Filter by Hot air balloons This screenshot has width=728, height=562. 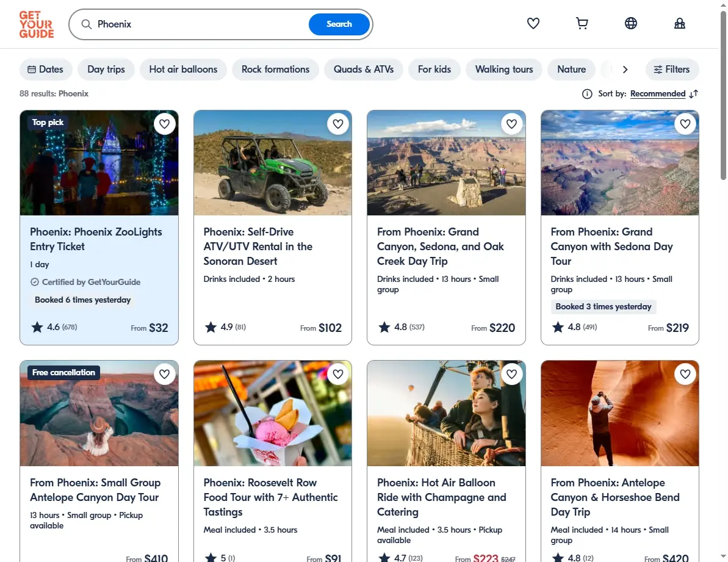coord(184,69)
